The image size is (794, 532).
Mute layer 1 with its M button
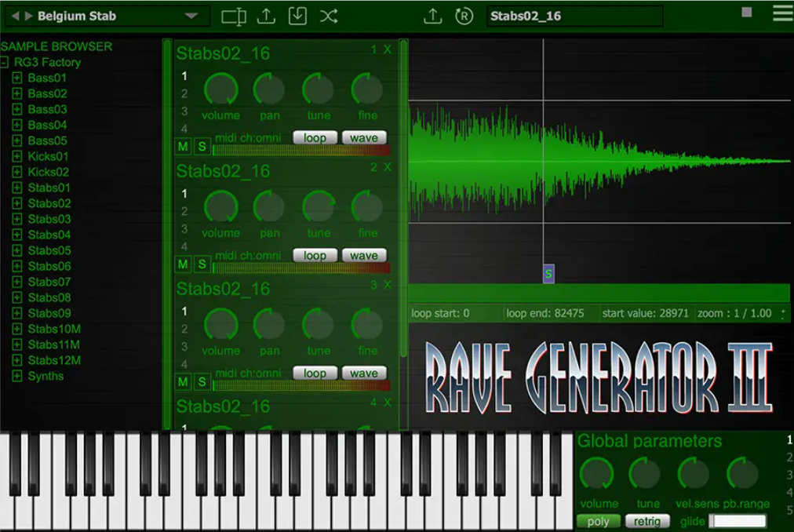183,147
